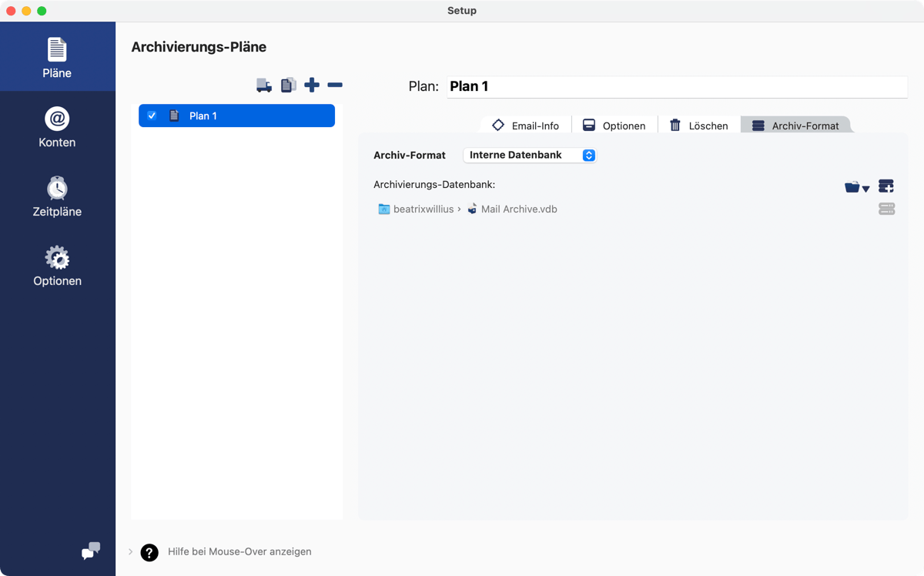This screenshot has height=576, width=924.
Task: Select the Optionen tab in plan settings
Action: coord(614,126)
